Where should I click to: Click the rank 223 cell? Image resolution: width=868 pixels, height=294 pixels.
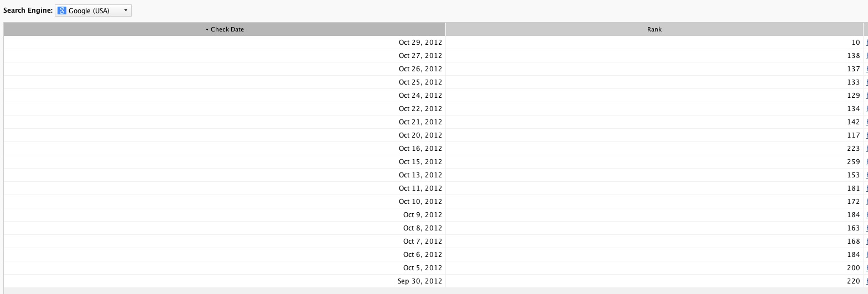click(x=854, y=149)
